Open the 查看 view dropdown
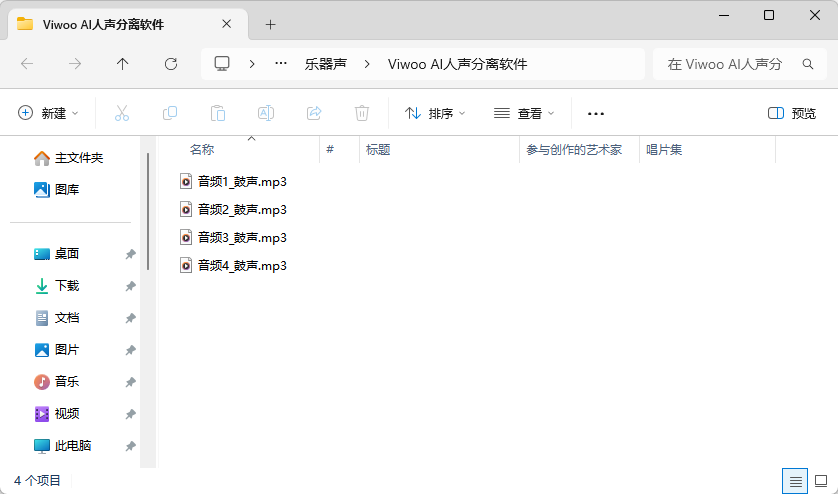 pos(524,113)
